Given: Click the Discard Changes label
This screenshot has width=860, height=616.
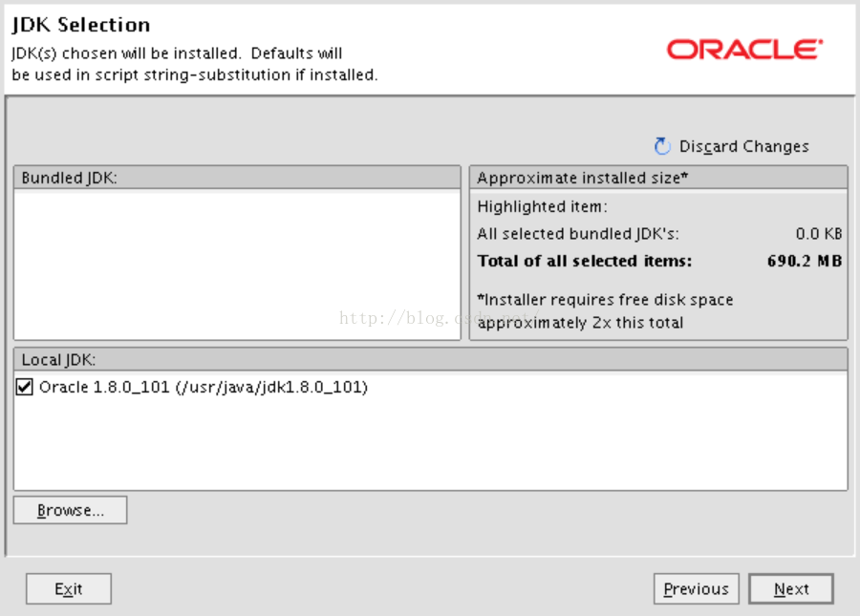Looking at the screenshot, I should (x=743, y=147).
